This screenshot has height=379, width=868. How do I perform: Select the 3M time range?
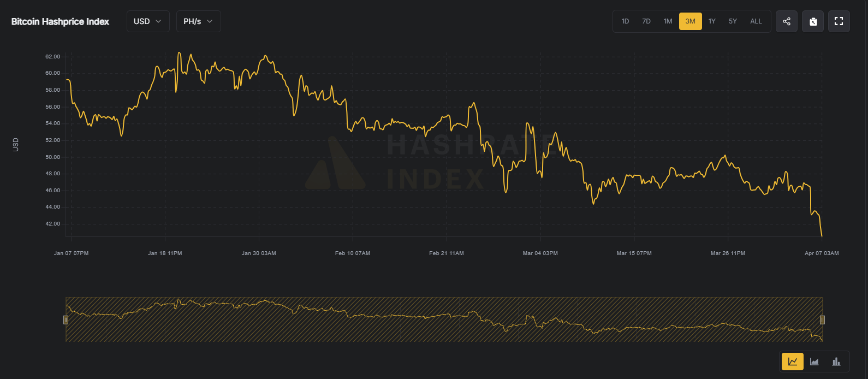(x=691, y=21)
